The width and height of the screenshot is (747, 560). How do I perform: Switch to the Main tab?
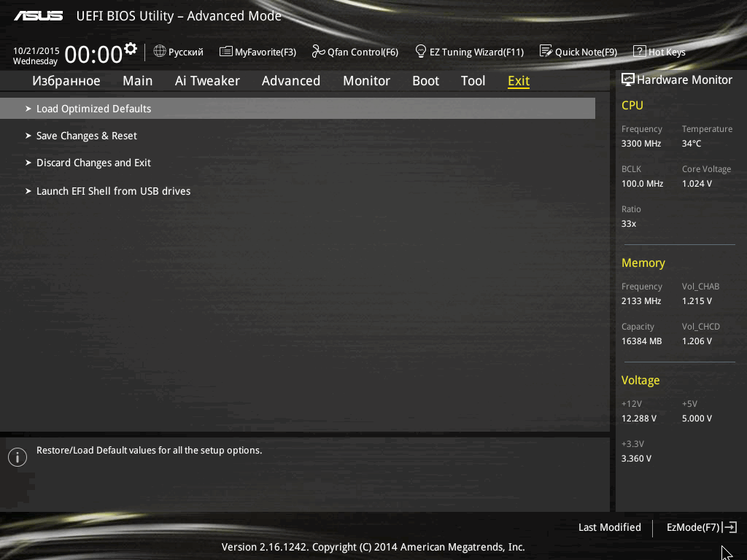point(138,81)
